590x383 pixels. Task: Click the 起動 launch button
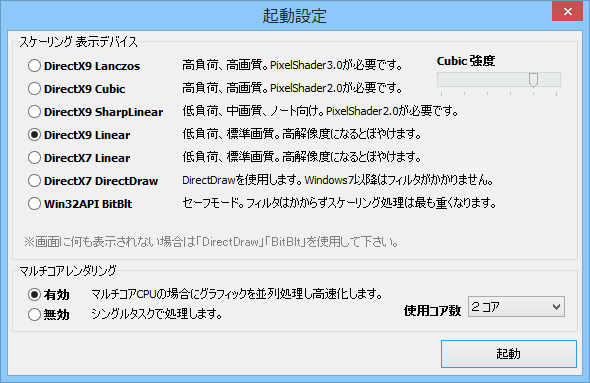[509, 354]
